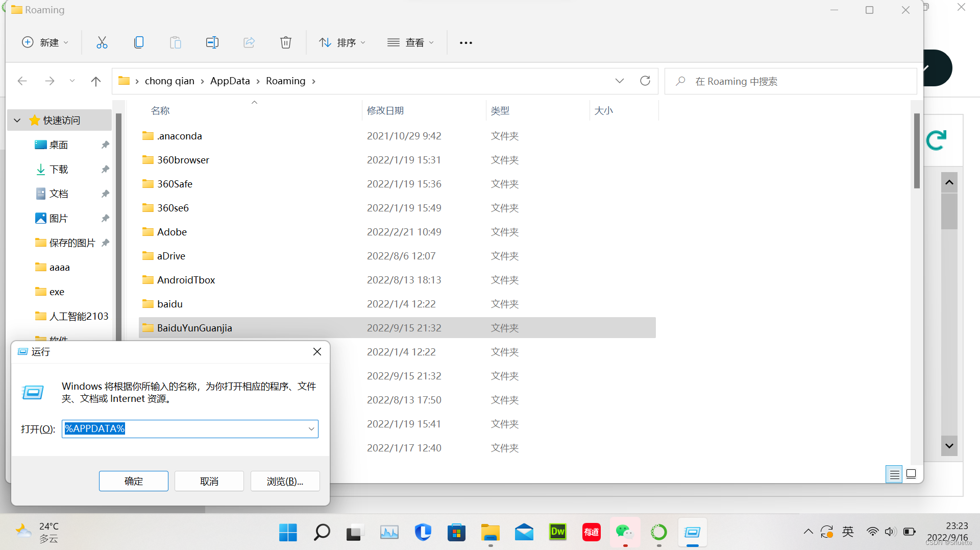980x550 pixels.
Task: Click 取消 button in Run dialog
Action: click(209, 481)
